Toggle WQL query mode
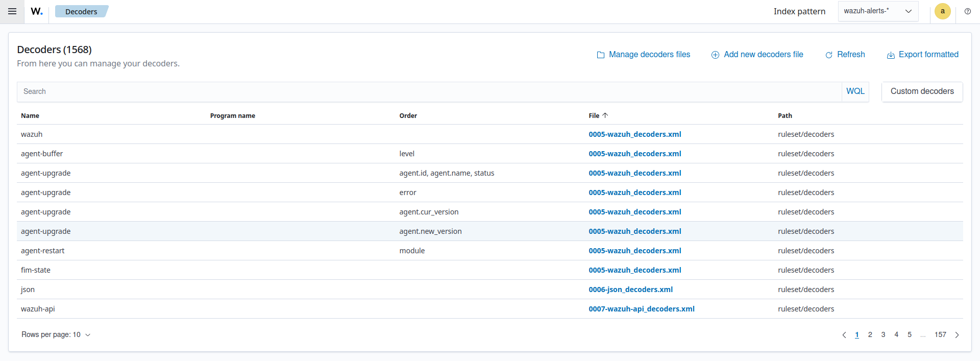980x361 pixels. (x=855, y=91)
